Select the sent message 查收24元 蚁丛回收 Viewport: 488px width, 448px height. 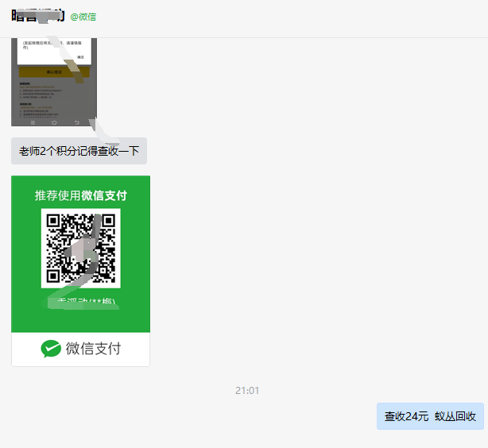point(430,416)
